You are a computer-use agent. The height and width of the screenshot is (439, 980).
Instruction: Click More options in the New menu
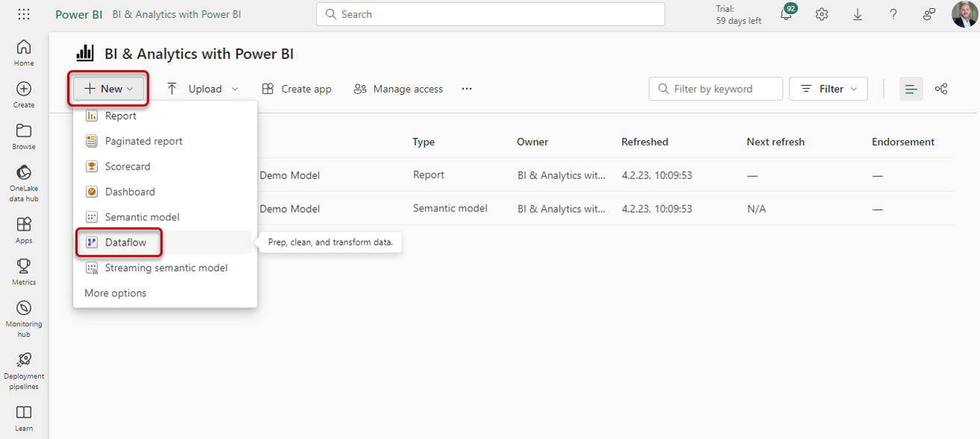116,293
